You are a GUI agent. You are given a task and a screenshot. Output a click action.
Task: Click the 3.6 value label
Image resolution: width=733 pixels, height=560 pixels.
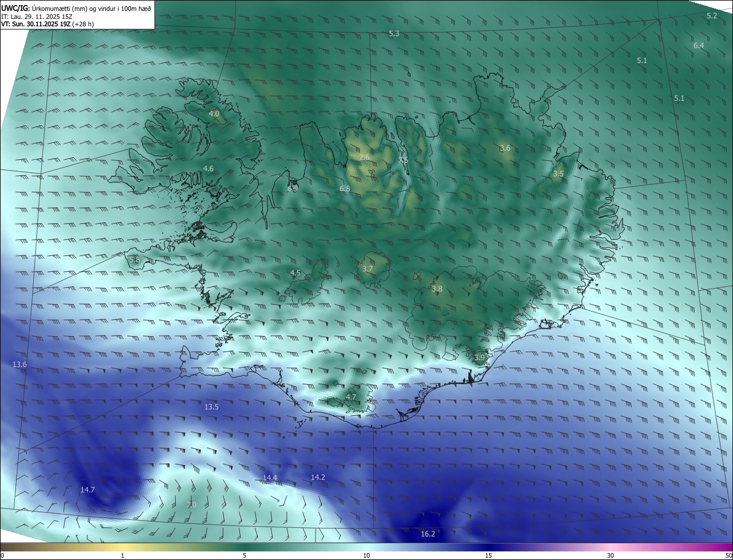[505, 148]
